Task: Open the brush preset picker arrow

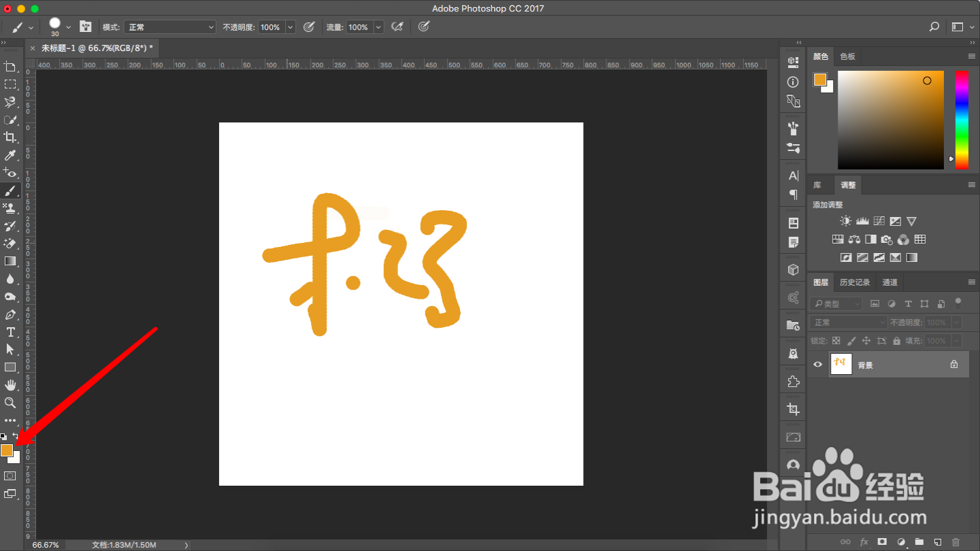Action: (68, 27)
